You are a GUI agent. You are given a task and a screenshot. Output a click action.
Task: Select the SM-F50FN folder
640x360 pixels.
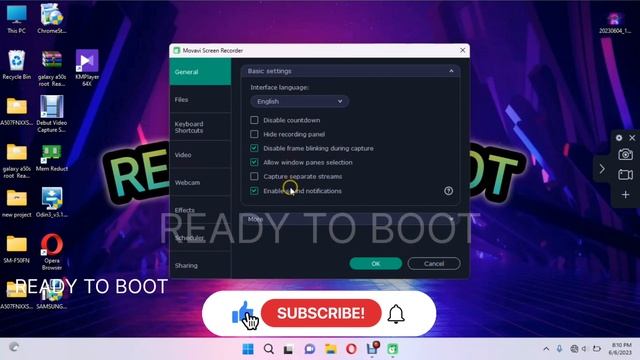pos(16,249)
